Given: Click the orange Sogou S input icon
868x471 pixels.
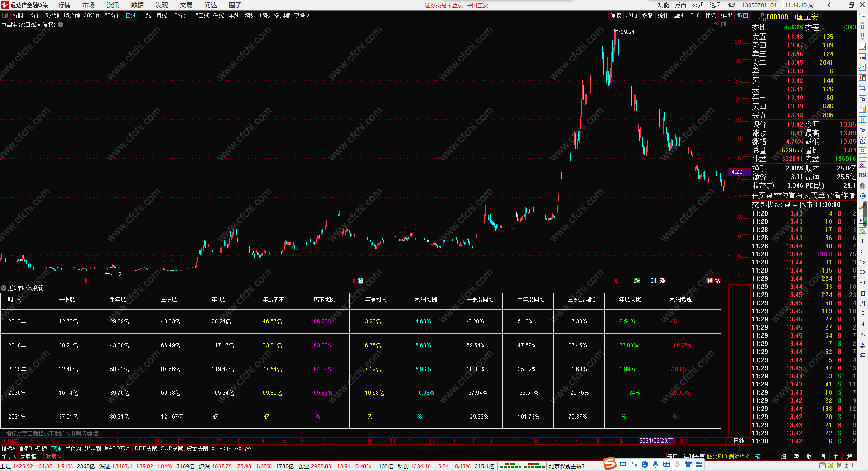Looking at the screenshot, I should 610,464.
